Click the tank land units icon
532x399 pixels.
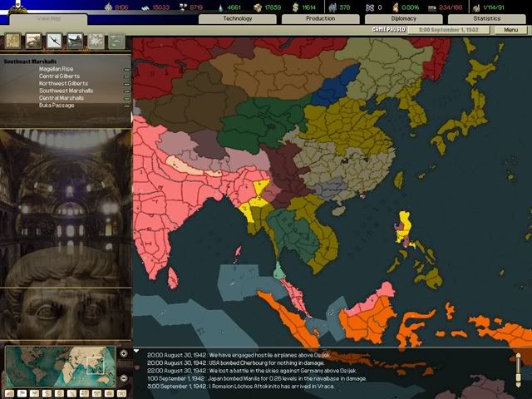point(33,40)
